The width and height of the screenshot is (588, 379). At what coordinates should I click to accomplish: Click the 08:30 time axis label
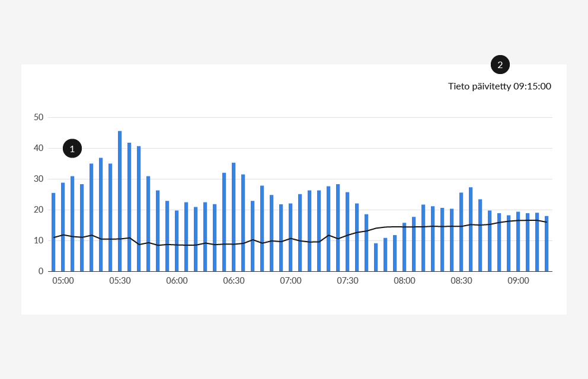click(x=461, y=281)
